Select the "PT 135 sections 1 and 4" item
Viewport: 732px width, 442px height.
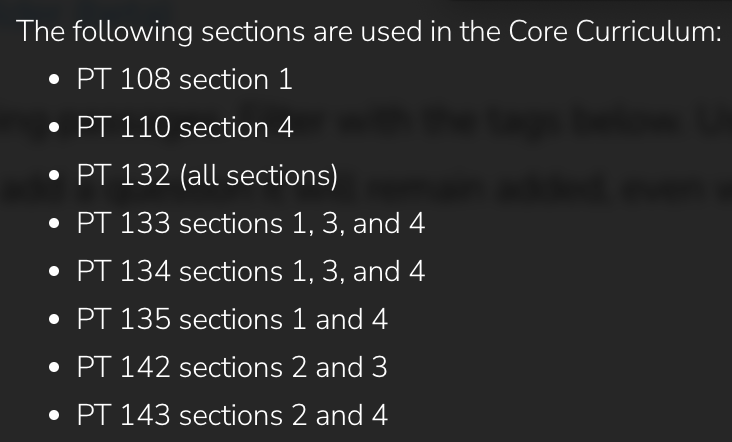pos(232,320)
